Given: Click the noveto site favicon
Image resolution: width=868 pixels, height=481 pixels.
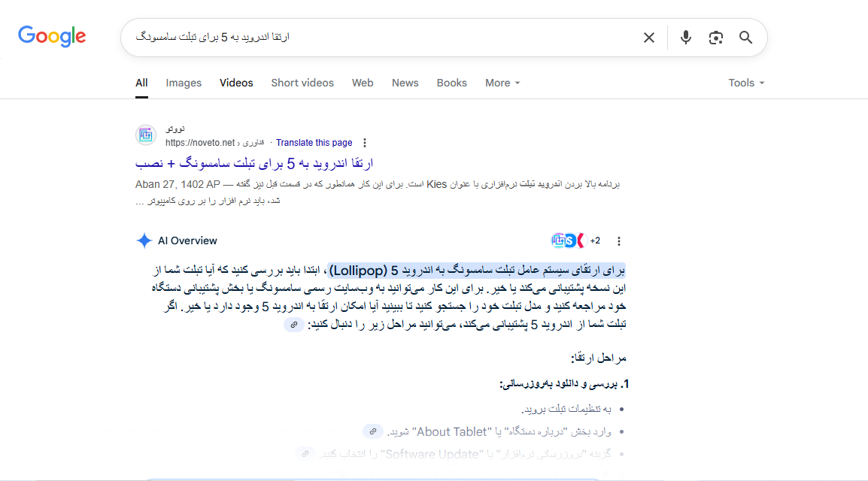Looking at the screenshot, I should [x=146, y=135].
